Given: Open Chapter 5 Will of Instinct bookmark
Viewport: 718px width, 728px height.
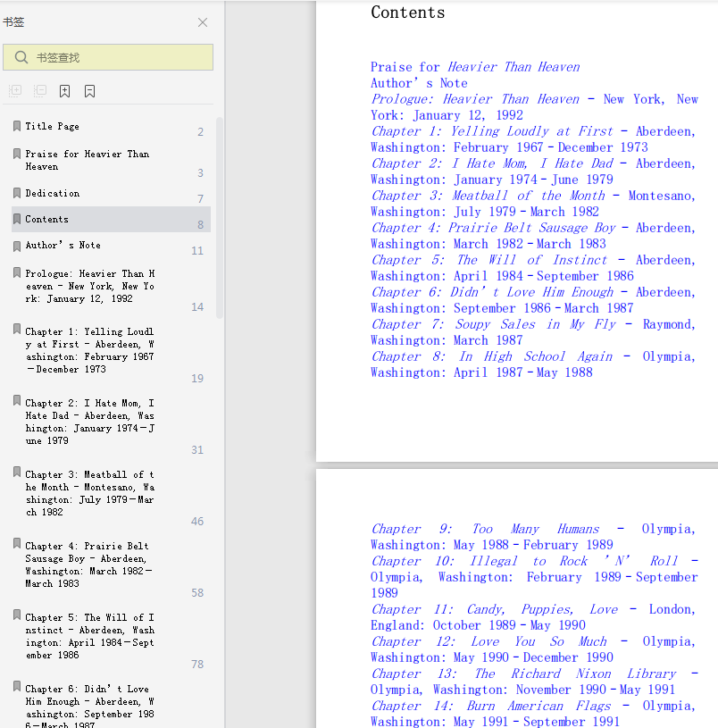Looking at the screenshot, I should [x=90, y=636].
